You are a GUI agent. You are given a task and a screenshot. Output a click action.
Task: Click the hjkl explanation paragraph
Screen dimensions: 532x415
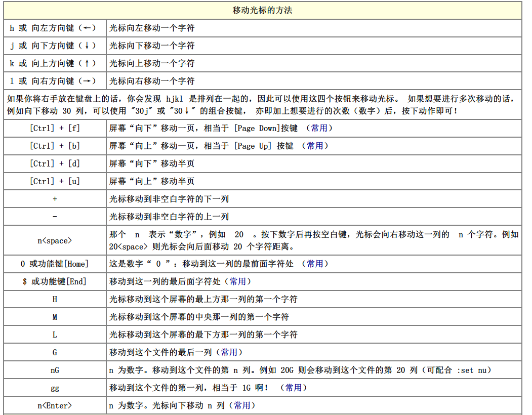point(262,104)
